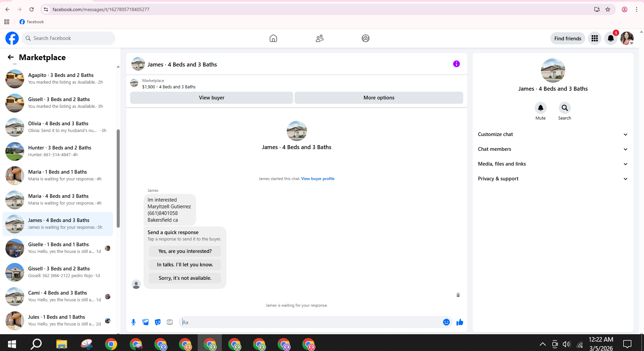
Task: Open the Home feed icon
Action: click(273, 38)
